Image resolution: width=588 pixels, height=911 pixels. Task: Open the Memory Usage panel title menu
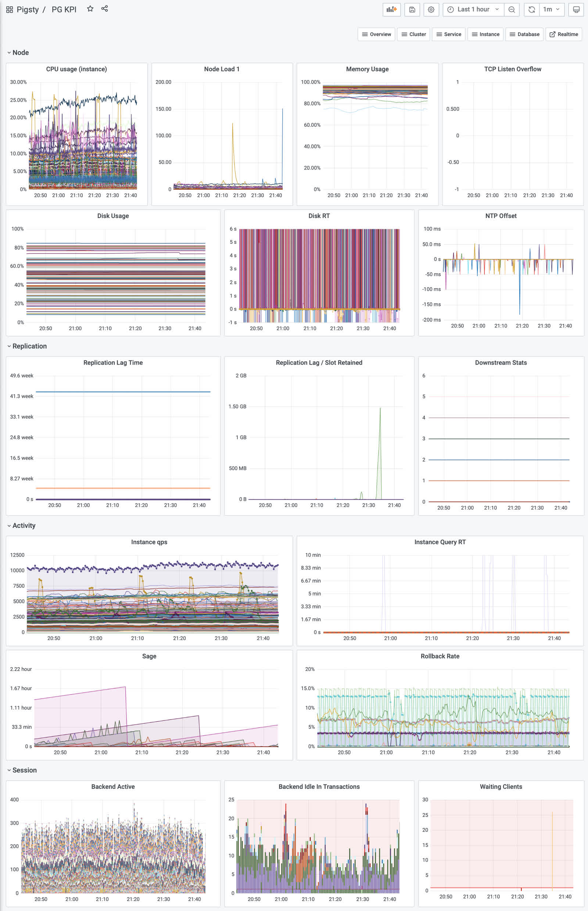pyautogui.click(x=367, y=69)
